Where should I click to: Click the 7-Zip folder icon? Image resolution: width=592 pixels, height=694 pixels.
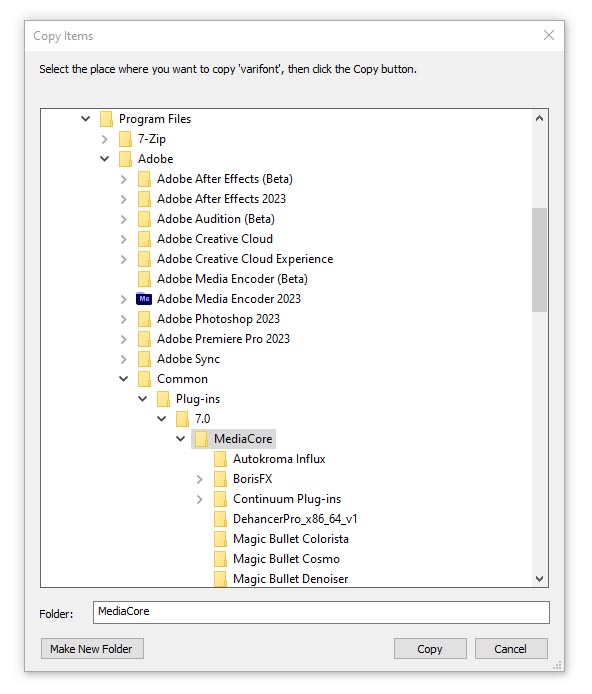pos(125,139)
